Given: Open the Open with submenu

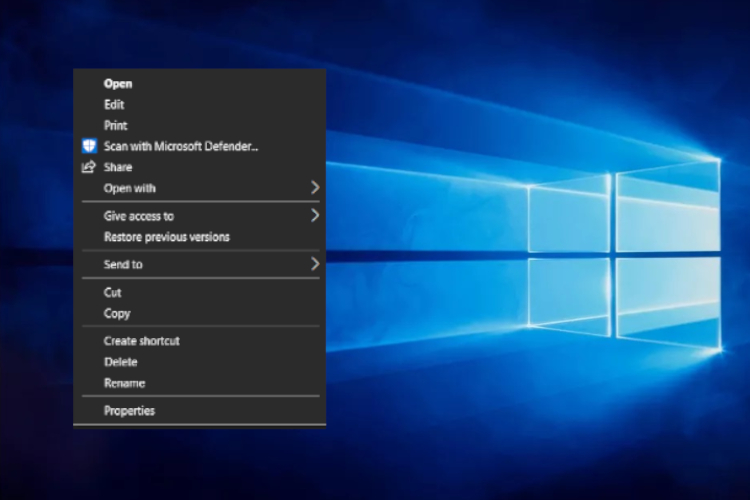Looking at the screenshot, I should pyautogui.click(x=199, y=188).
